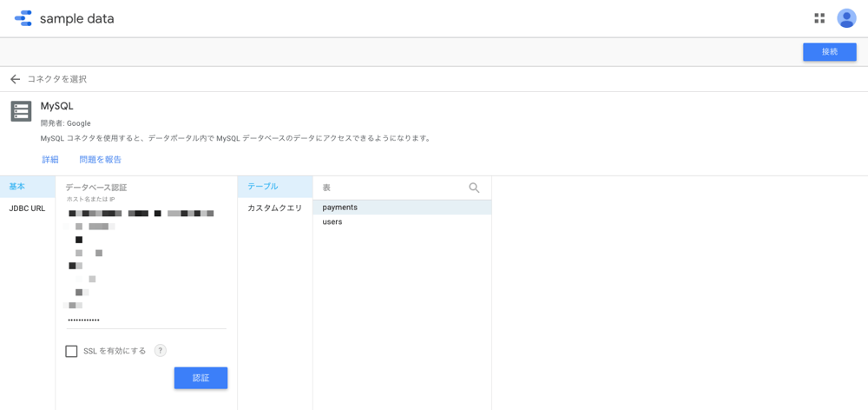Open the 詳細 link
Image resolution: width=868 pixels, height=410 pixels.
[x=50, y=160]
